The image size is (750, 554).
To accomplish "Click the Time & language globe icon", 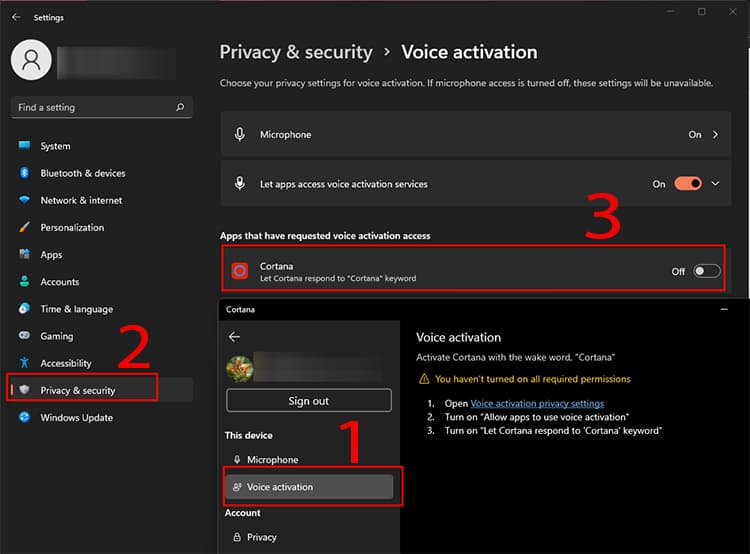I will (24, 309).
